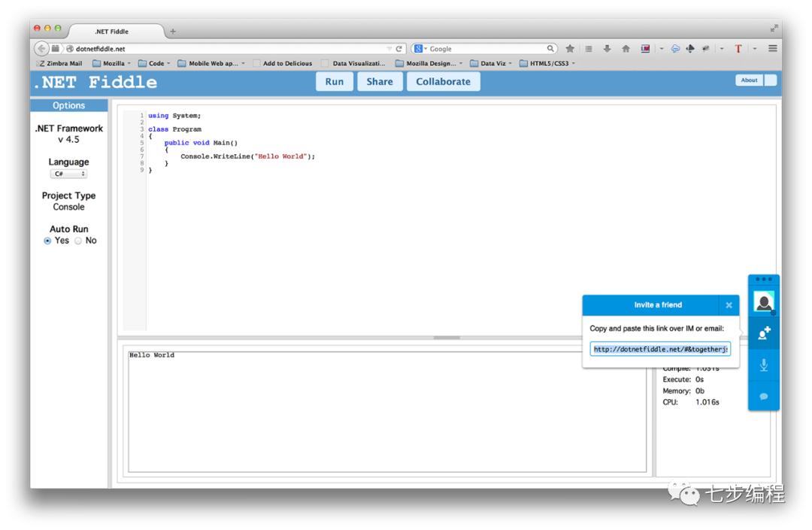Click the .NET Framework v 4.5 text
This screenshot has width=812, height=530.
(69, 134)
